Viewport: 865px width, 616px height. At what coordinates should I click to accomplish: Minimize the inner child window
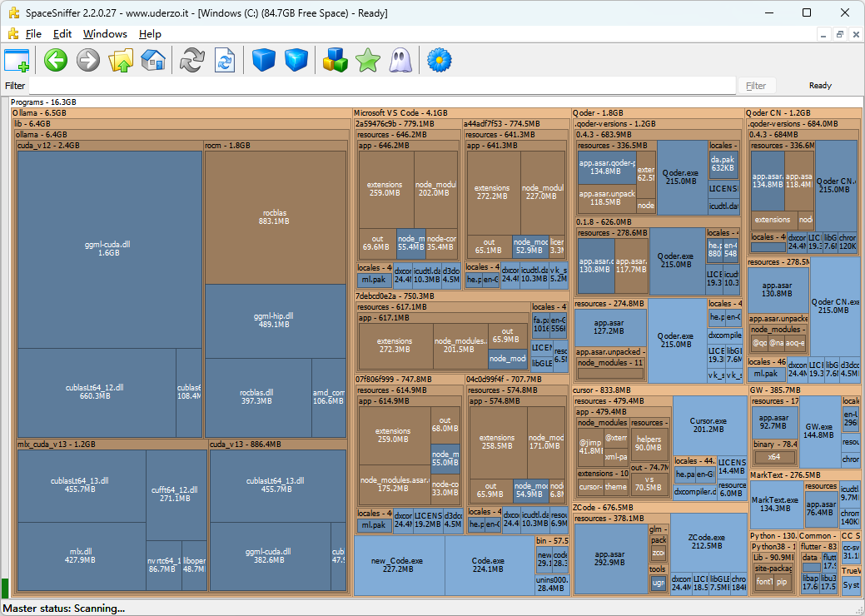(x=823, y=34)
